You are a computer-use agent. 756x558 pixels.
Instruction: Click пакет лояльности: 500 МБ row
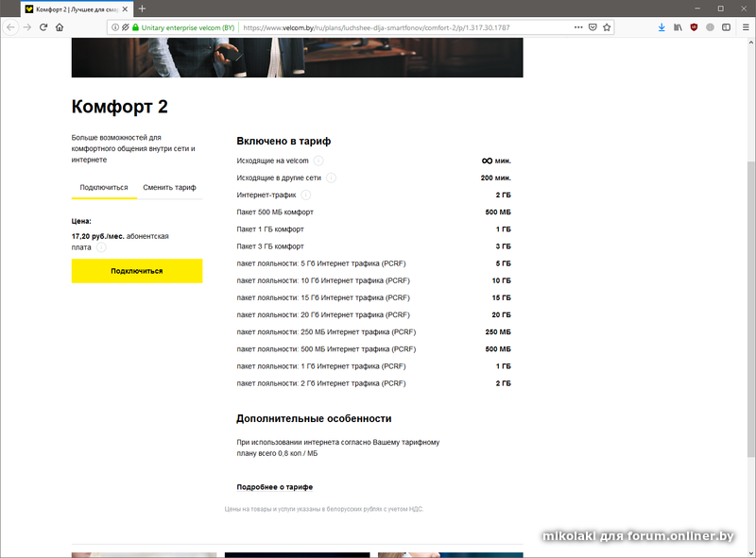click(373, 349)
